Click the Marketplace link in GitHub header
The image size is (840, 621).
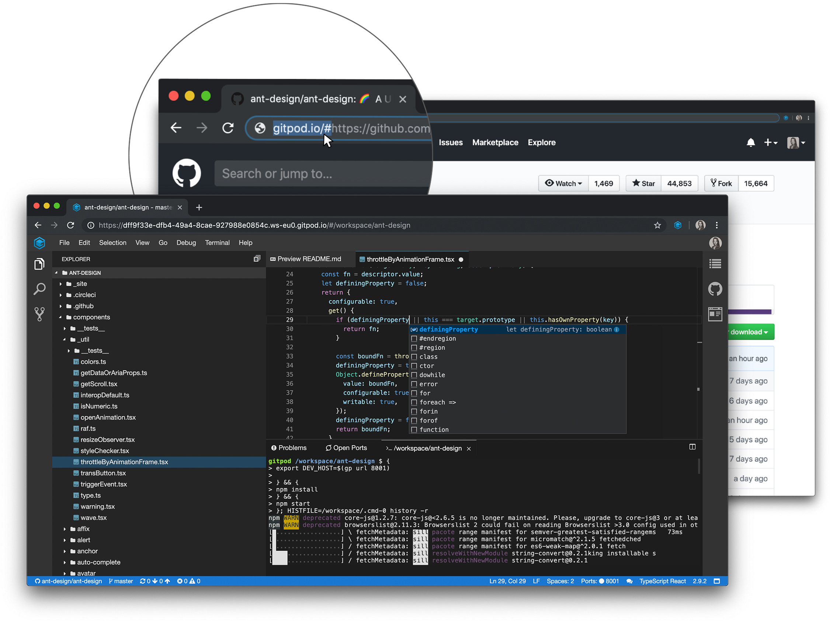coord(495,142)
